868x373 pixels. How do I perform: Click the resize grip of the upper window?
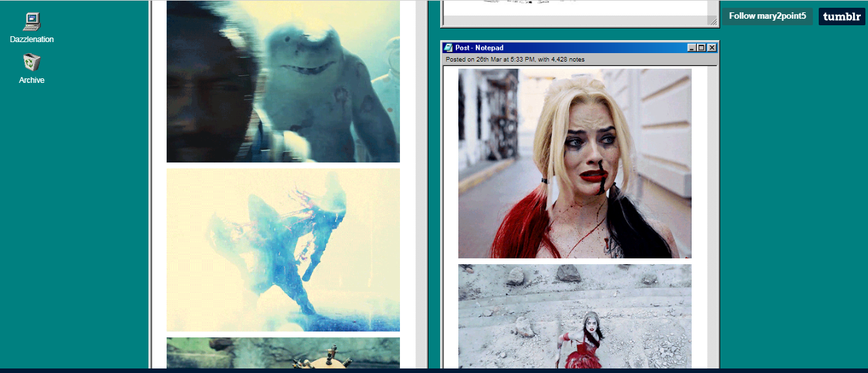(713, 21)
